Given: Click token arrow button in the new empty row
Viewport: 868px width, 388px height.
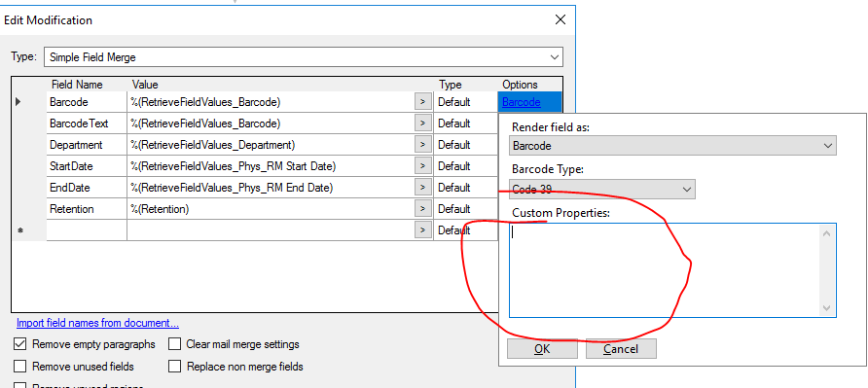Looking at the screenshot, I should coord(423,230).
